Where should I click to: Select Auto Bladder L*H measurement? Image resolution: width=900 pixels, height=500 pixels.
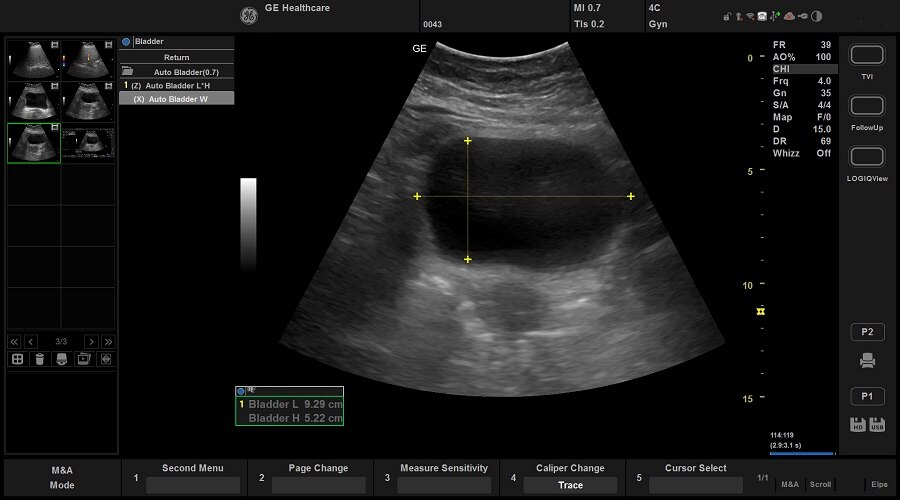177,85
